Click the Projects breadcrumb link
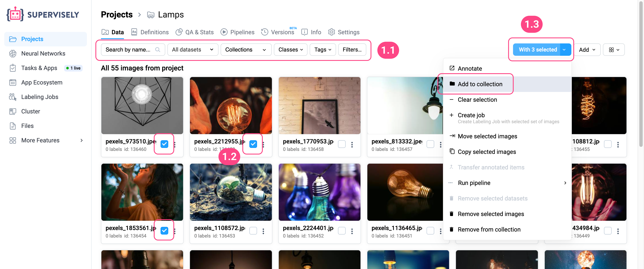 (117, 14)
